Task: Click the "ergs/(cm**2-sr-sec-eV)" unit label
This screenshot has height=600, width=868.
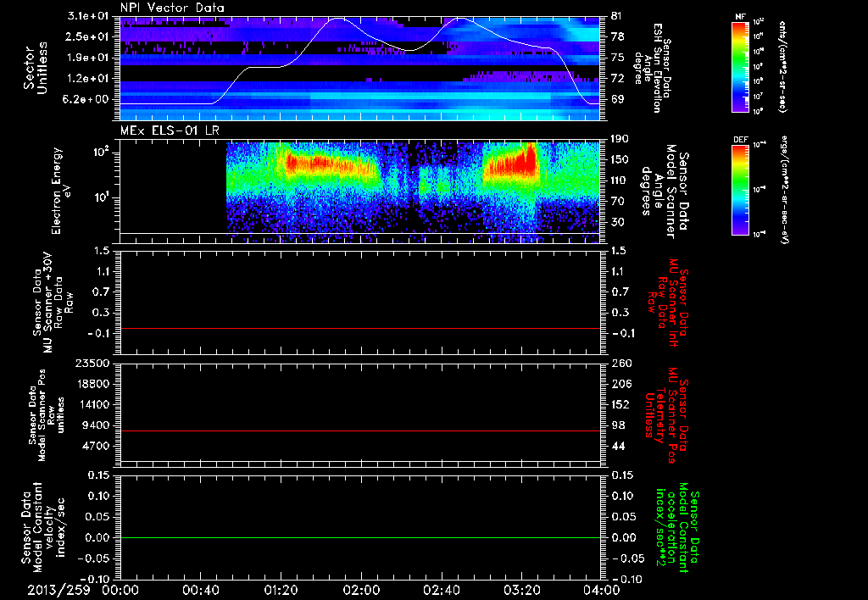Action: (784, 191)
